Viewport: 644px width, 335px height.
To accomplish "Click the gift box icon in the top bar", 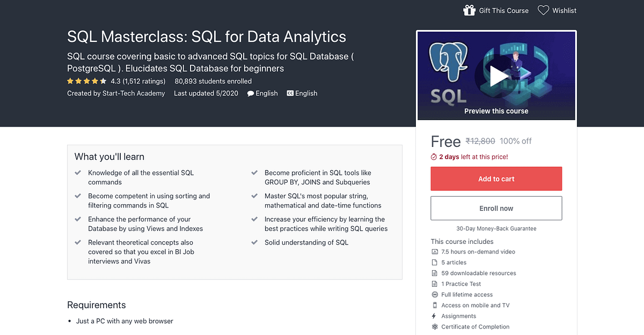I will point(469,10).
